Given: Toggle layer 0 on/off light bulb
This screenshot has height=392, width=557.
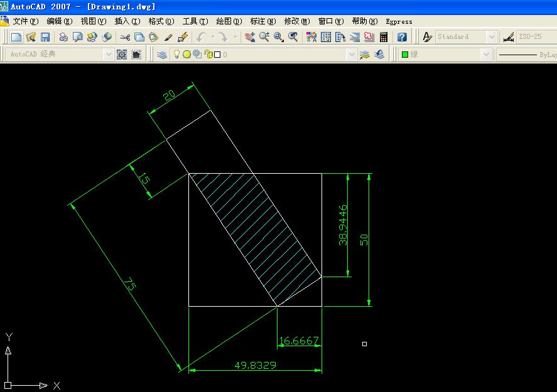Looking at the screenshot, I should pos(176,54).
